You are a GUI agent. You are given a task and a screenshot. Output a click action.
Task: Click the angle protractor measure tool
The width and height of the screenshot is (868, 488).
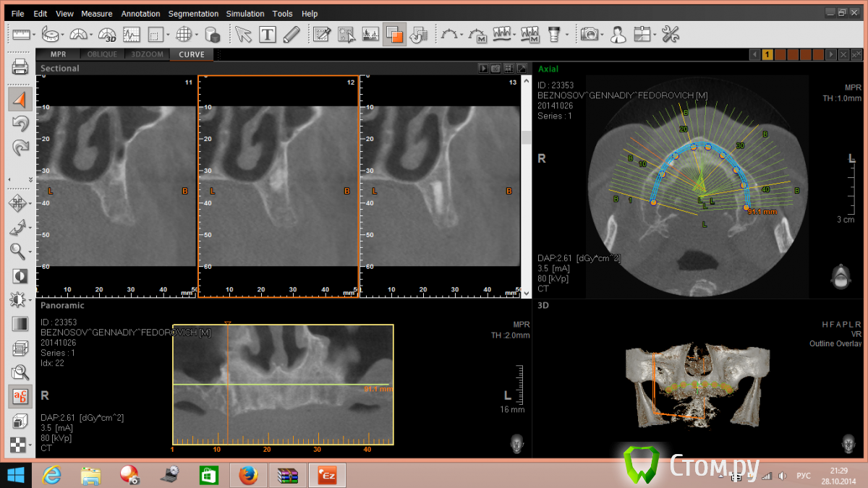78,34
